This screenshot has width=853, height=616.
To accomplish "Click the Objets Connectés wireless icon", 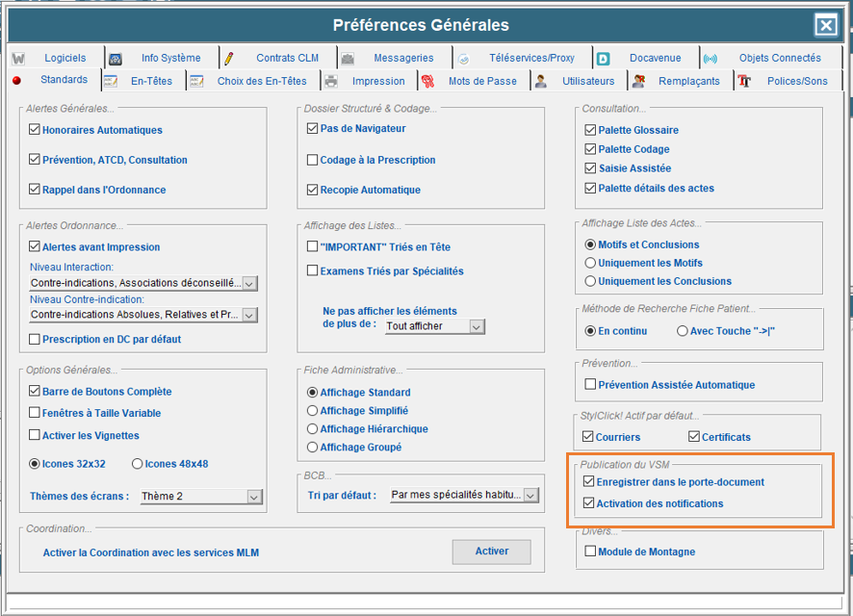I will (x=710, y=59).
